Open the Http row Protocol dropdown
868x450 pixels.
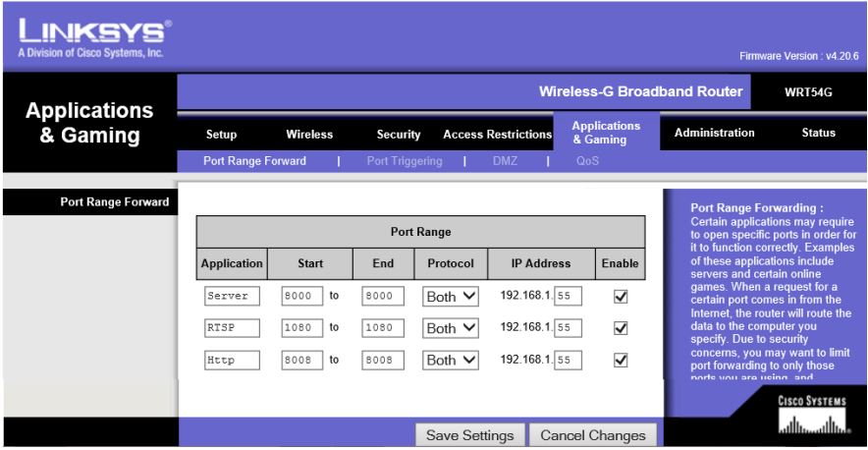pyautogui.click(x=451, y=360)
